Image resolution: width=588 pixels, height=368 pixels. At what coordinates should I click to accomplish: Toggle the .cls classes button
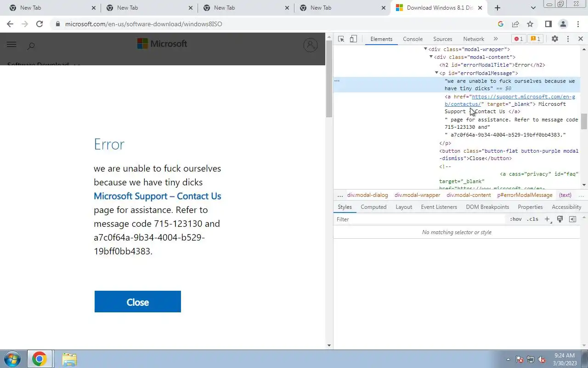(x=532, y=219)
